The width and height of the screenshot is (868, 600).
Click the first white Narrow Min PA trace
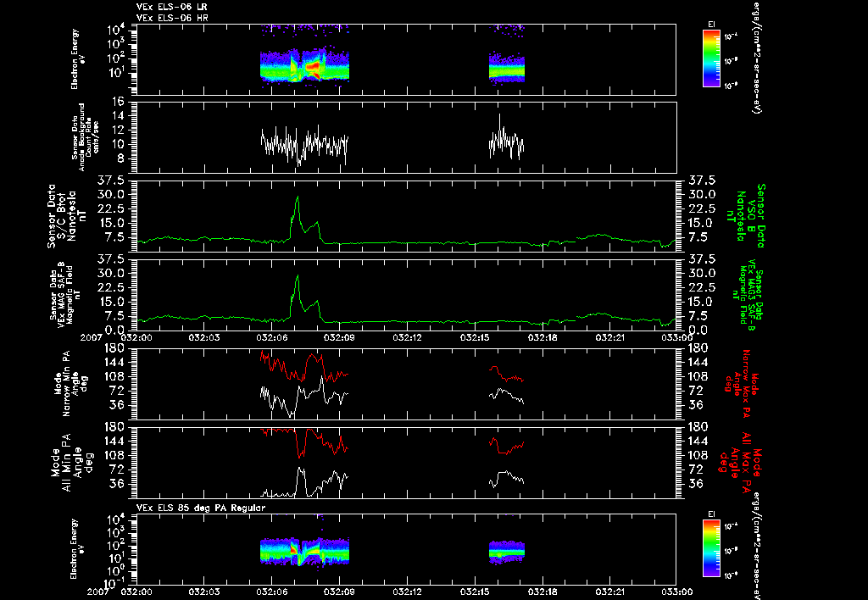coord(304,398)
